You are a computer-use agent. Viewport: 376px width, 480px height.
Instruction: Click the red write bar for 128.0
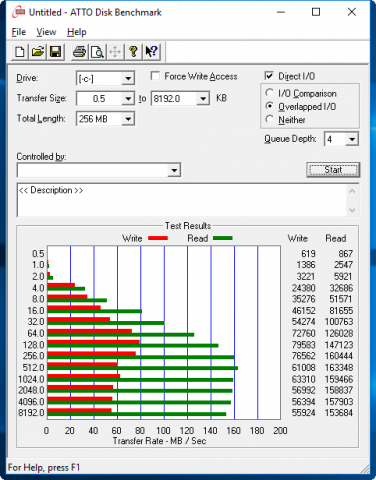click(94, 342)
